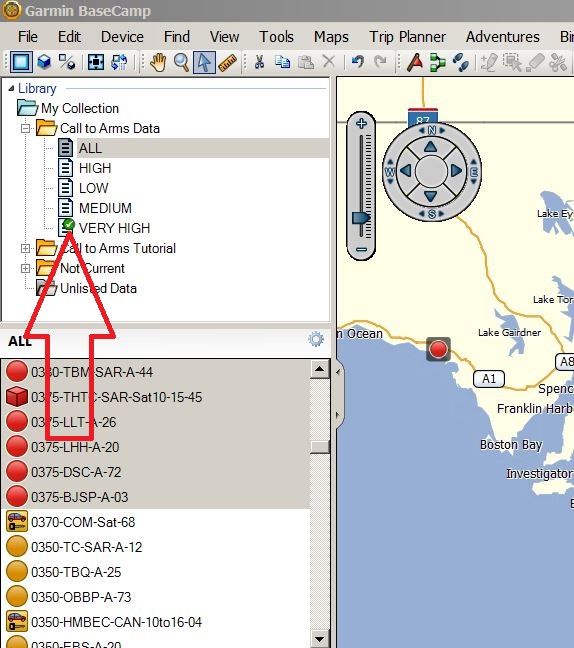Pan map east with right arrow
574x648 pixels.
456,170
